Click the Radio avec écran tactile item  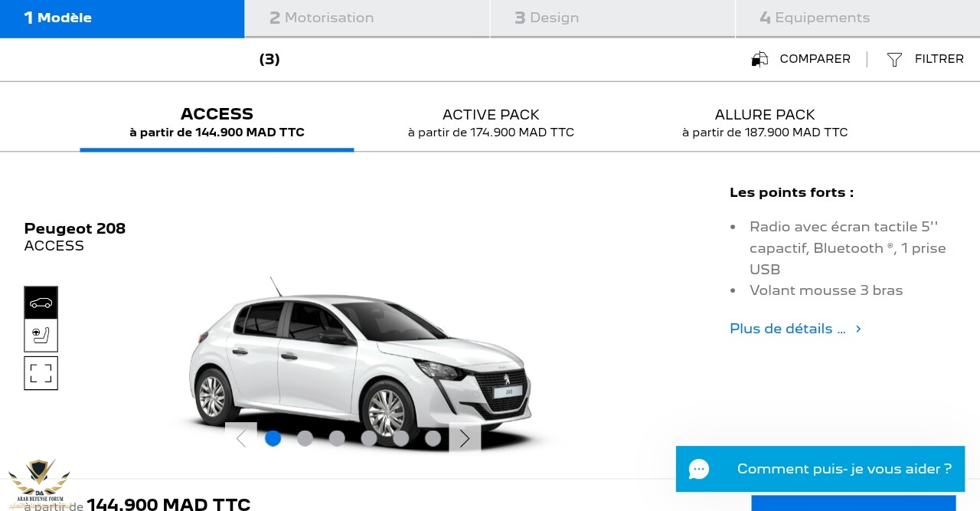[x=848, y=248]
